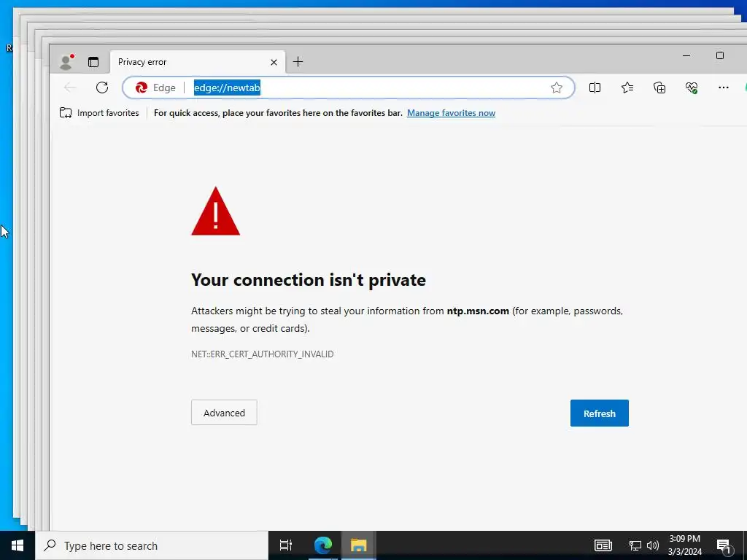Open Settings and more ellipsis menu
747x560 pixels.
723,87
